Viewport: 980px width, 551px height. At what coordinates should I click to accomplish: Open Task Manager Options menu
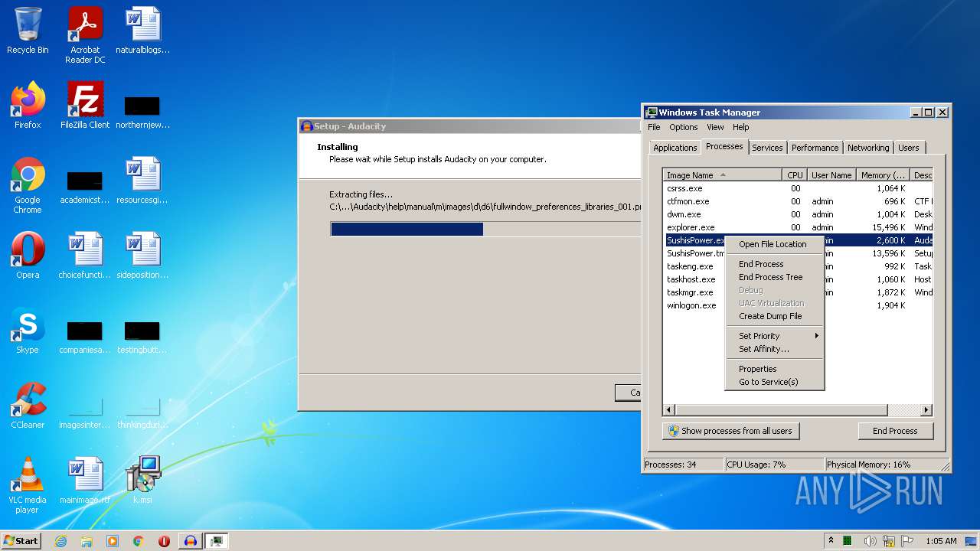click(x=683, y=127)
